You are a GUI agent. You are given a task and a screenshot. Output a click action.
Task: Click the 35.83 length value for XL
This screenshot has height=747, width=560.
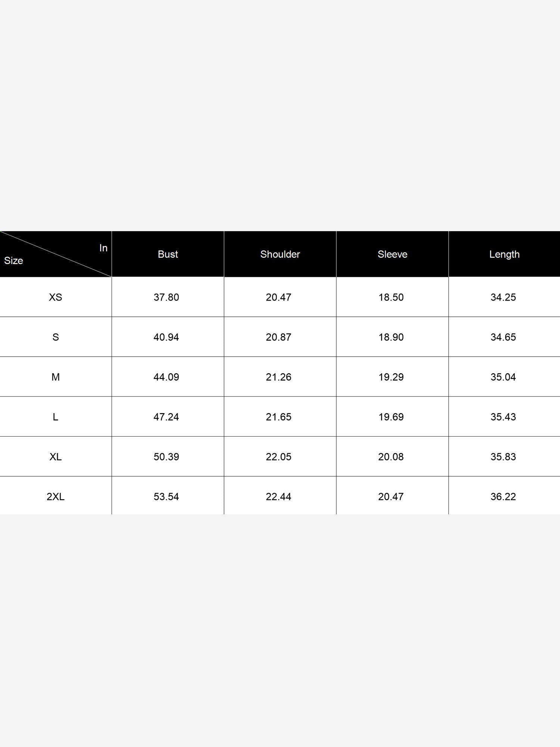(x=503, y=457)
